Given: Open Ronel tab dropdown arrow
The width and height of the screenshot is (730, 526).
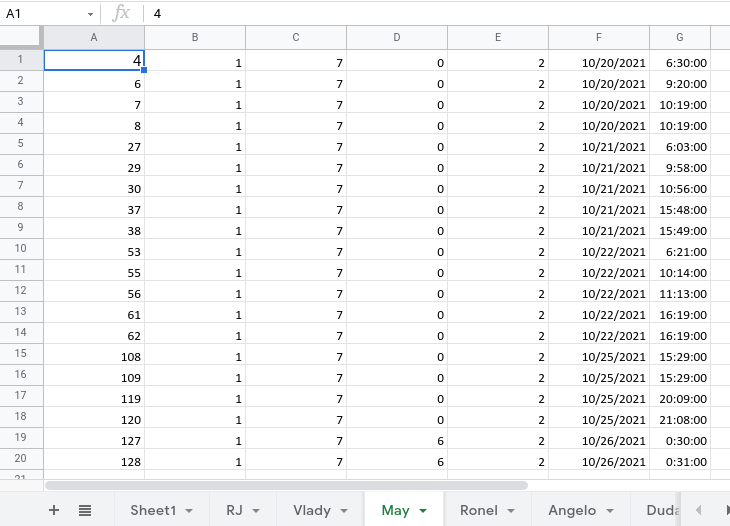Looking at the screenshot, I should point(511,511).
